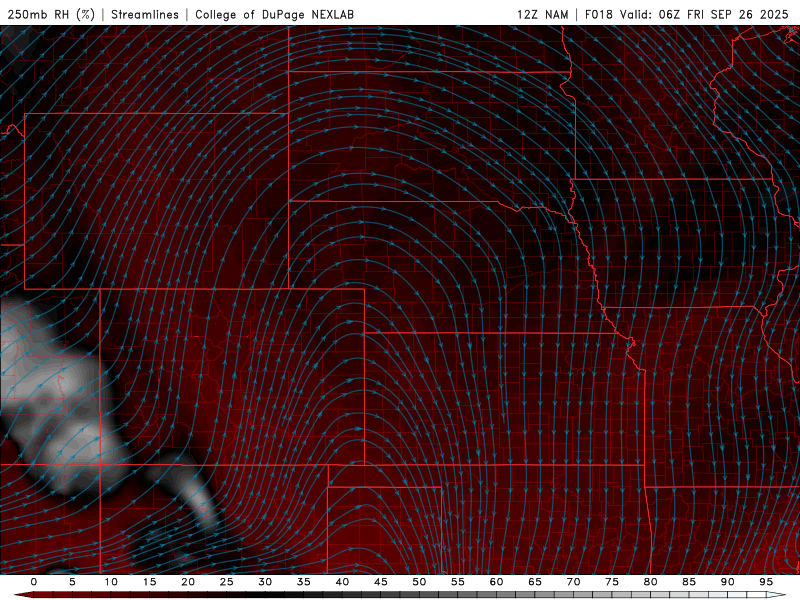Click the colorbar value label 90

(727, 582)
